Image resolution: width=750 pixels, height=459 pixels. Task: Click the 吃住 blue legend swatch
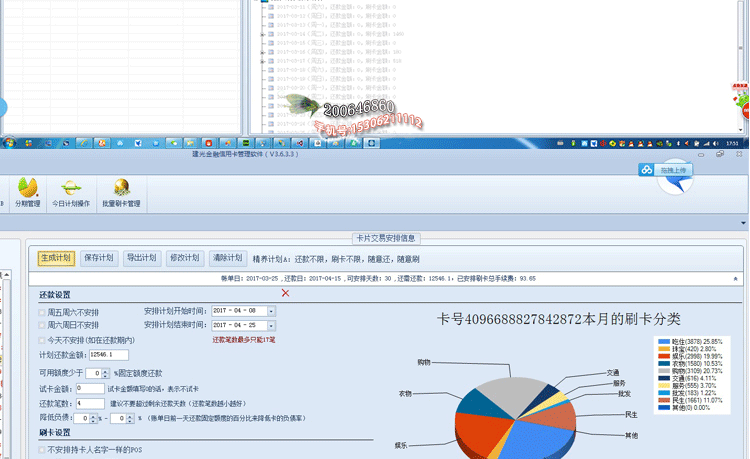(662, 341)
